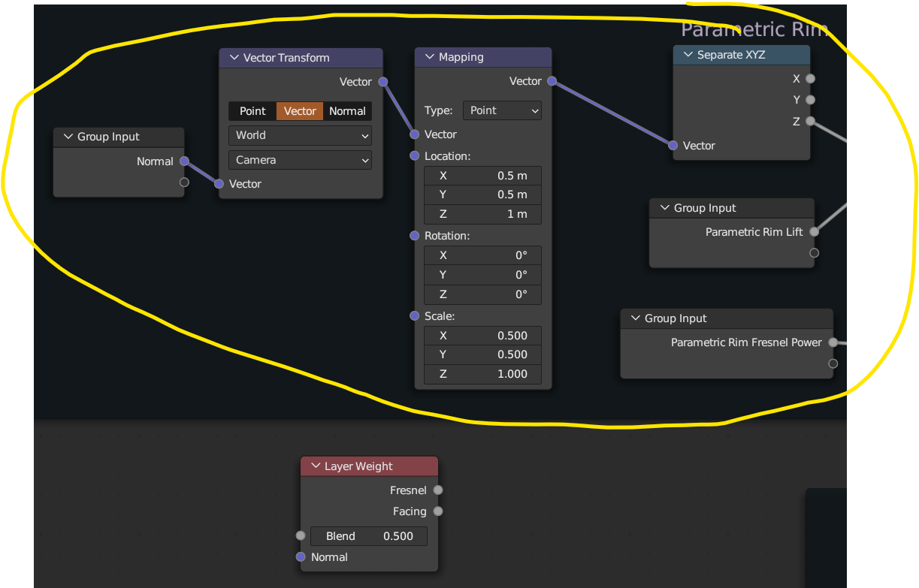Switch Vector Transform to Normal mode
919x588 pixels.
coord(347,110)
